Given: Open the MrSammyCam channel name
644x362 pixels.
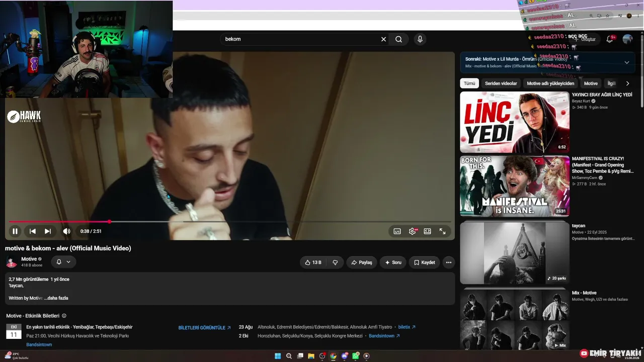Looking at the screenshot, I should click(x=585, y=177).
